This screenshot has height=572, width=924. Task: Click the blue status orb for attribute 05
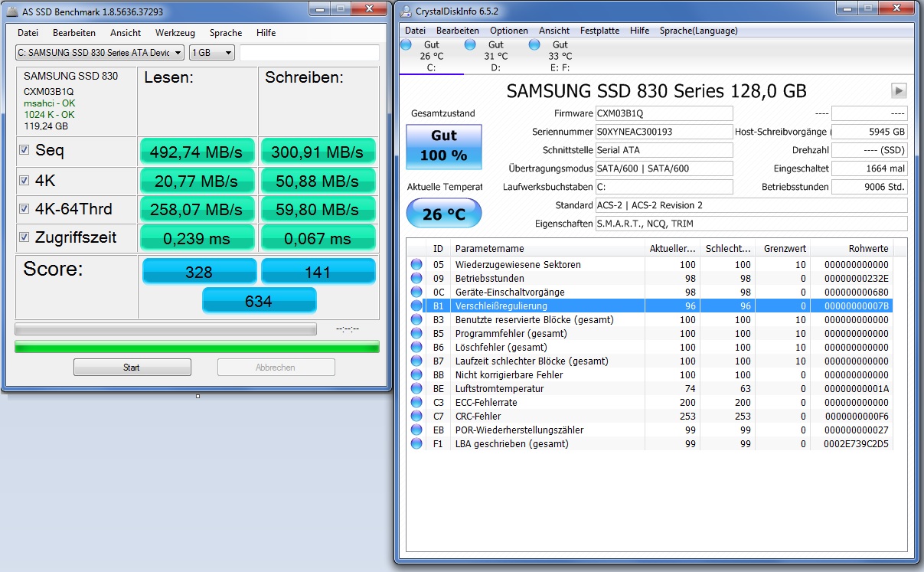coord(416,264)
